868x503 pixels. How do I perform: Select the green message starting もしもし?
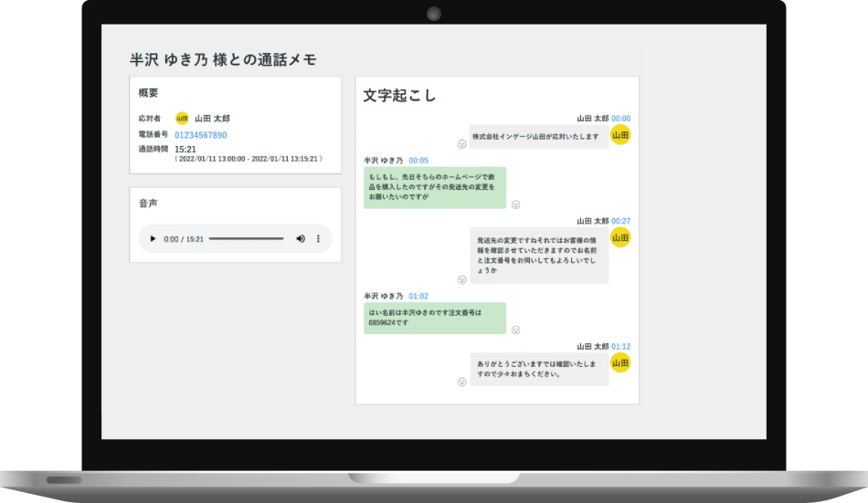pos(435,187)
